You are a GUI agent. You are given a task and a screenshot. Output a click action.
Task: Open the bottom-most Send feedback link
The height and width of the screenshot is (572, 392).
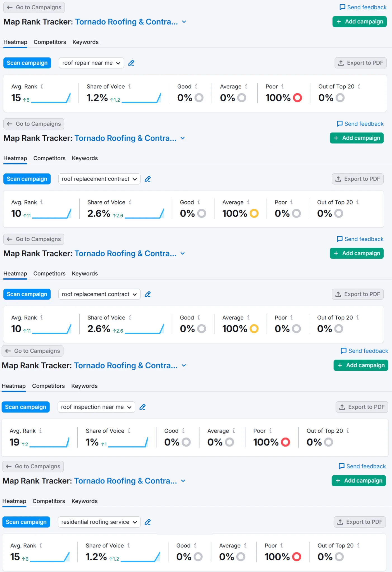(362, 466)
